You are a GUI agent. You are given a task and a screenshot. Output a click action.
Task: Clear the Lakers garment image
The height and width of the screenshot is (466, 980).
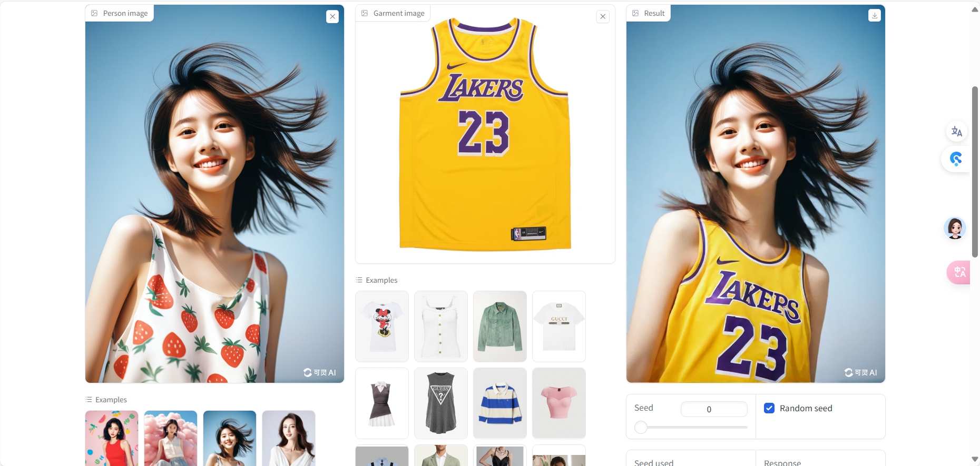click(x=603, y=17)
